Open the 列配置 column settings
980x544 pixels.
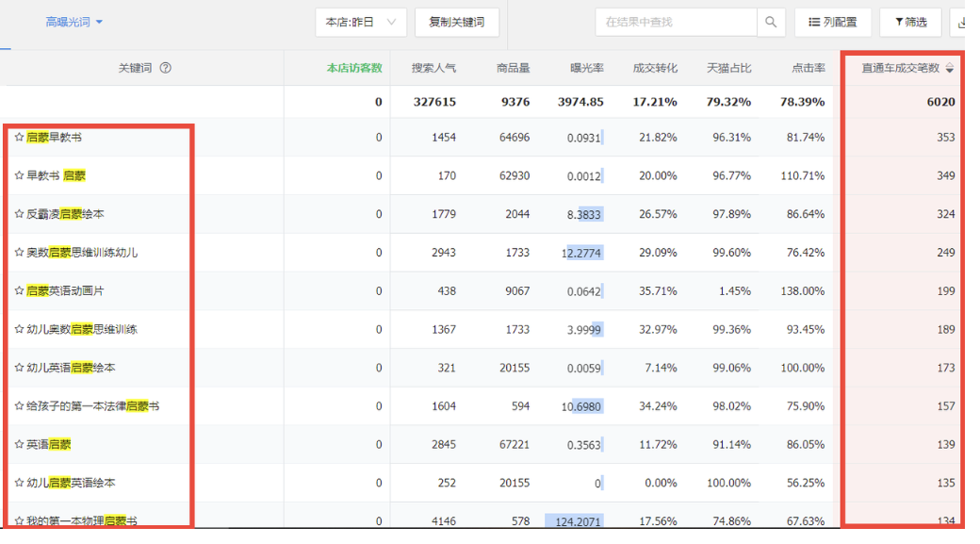[x=833, y=22]
